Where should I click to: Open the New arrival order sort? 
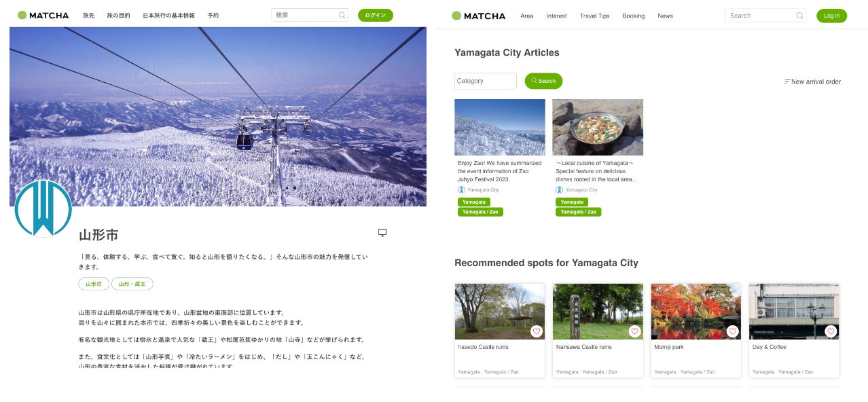[x=812, y=81]
